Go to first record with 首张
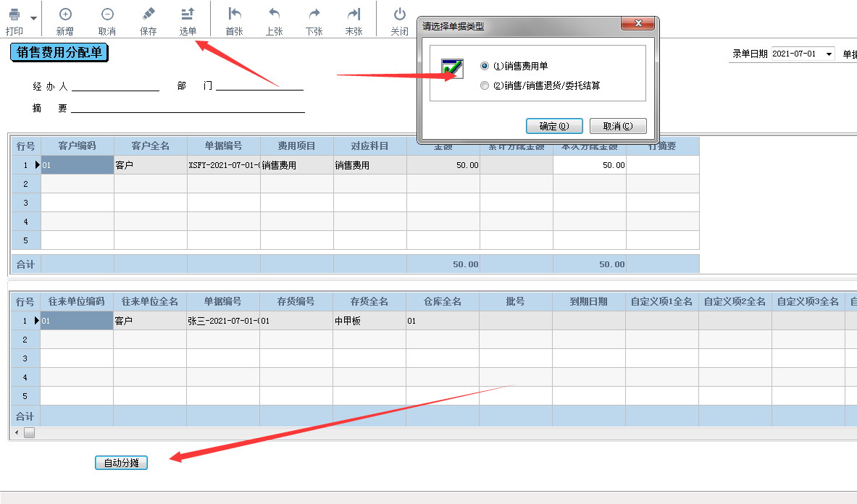The image size is (857, 504). click(x=234, y=15)
